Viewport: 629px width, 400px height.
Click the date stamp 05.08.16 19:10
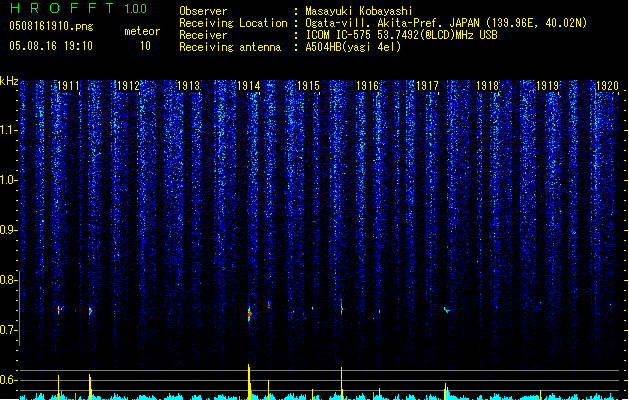point(51,46)
